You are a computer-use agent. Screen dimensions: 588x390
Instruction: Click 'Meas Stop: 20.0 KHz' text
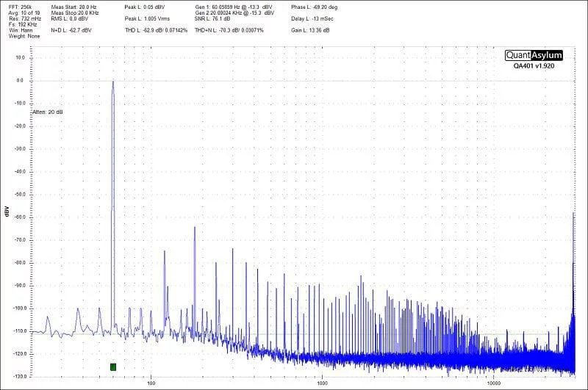pos(75,12)
